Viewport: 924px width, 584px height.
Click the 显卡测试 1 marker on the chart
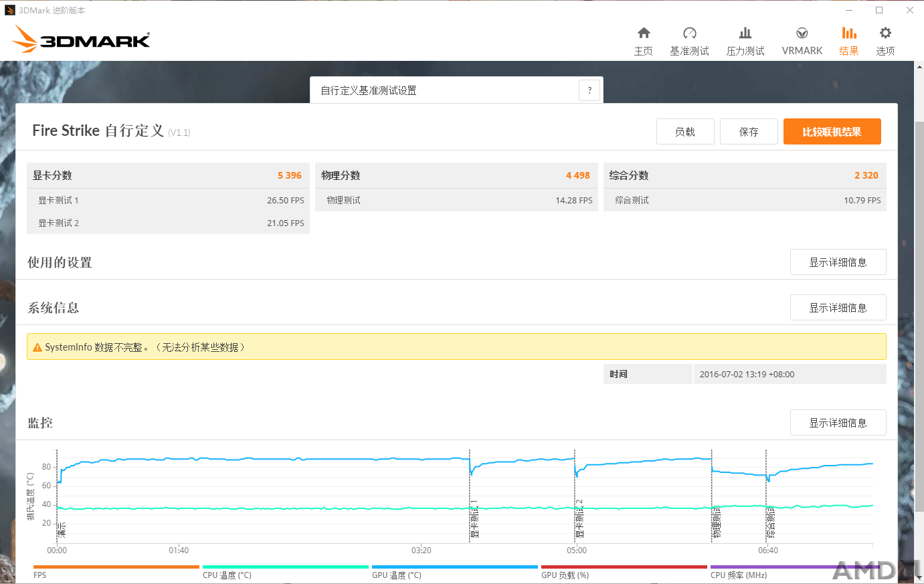tap(474, 519)
